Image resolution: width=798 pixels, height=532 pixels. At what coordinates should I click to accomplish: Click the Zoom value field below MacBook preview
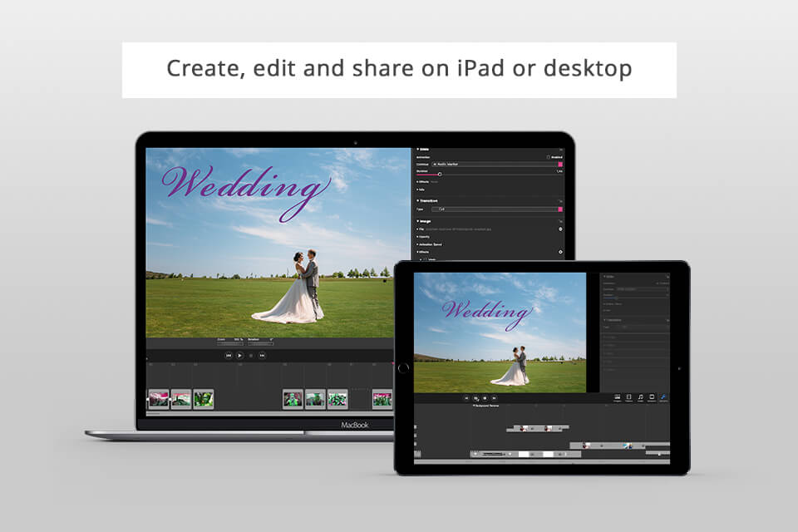click(x=230, y=343)
